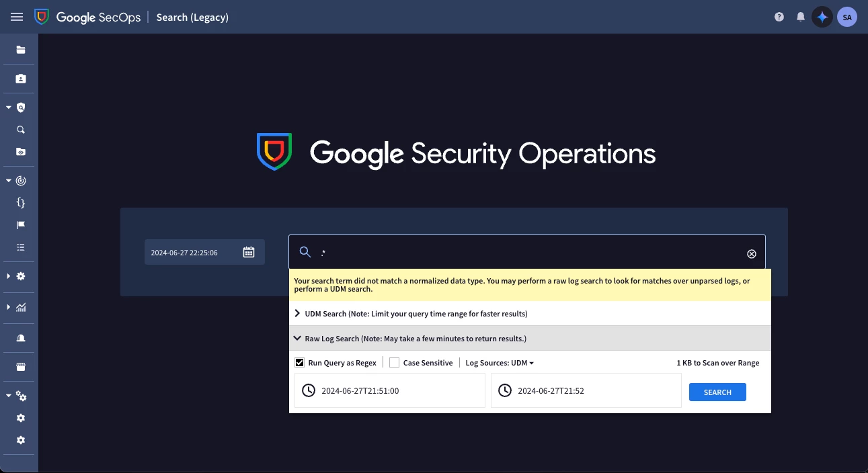Open the calendar date picker icon
Viewport: 868px width, 473px height.
click(x=249, y=253)
